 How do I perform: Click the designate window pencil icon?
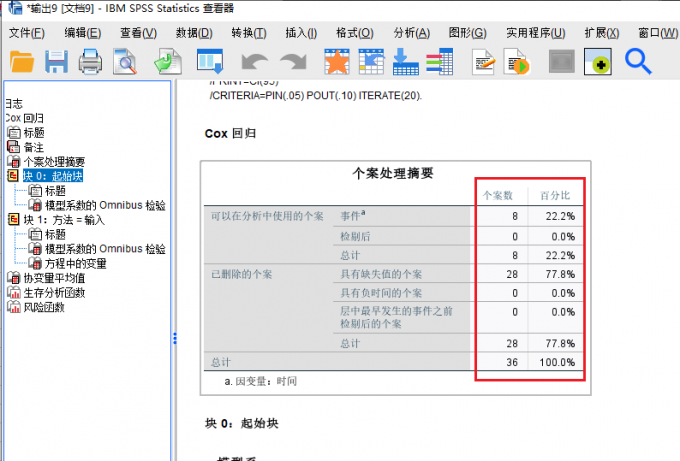483,62
